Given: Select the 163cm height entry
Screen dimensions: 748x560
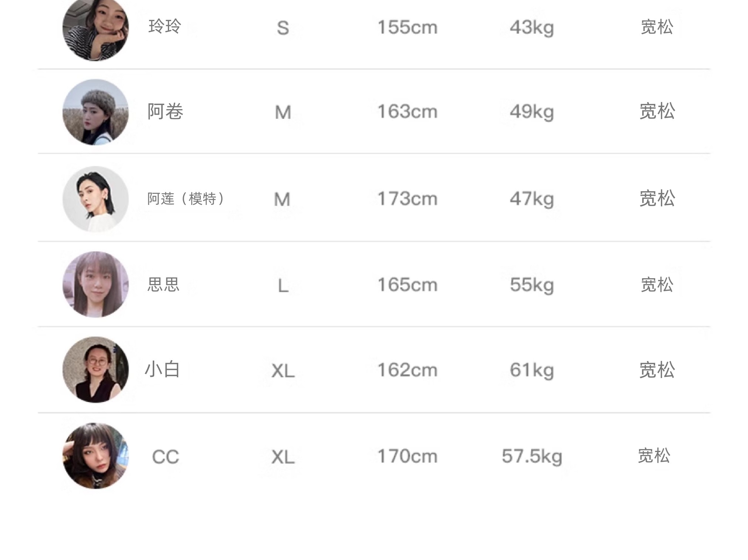Looking at the screenshot, I should point(407,112).
